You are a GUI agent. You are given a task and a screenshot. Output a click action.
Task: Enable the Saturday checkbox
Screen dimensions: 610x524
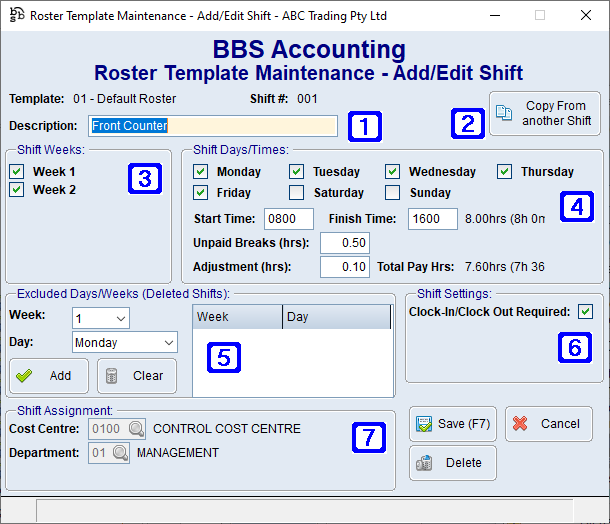[297, 193]
